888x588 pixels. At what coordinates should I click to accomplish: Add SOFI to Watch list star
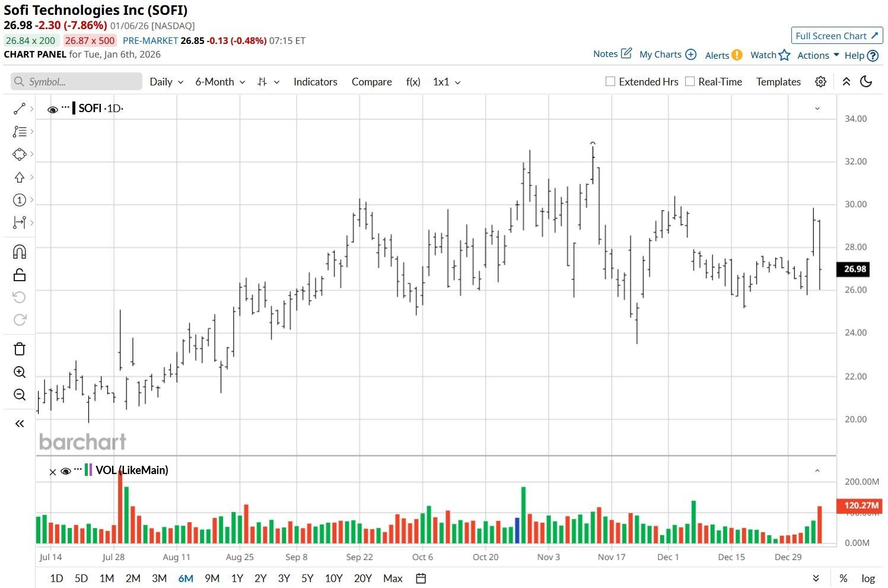784,55
